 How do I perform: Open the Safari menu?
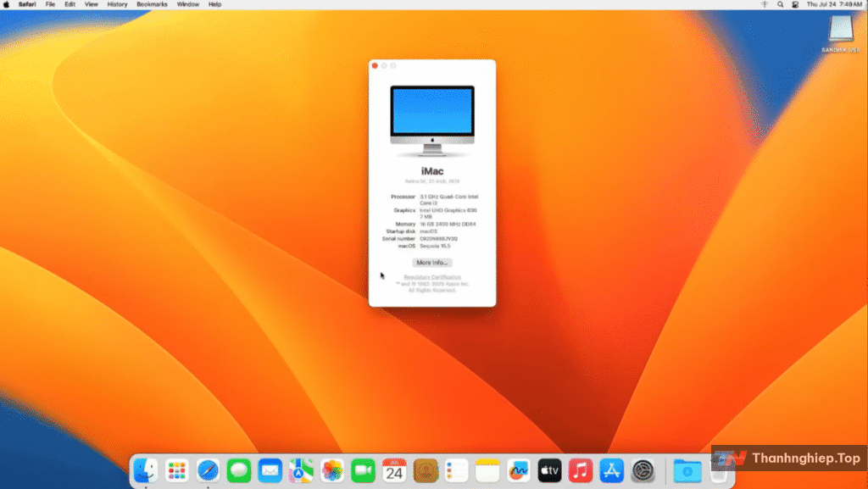point(27,4)
